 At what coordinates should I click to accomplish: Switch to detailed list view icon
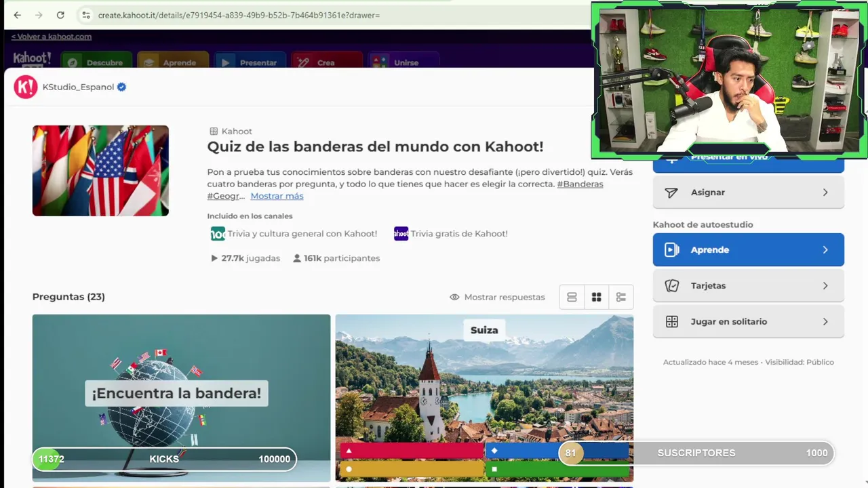(620, 297)
